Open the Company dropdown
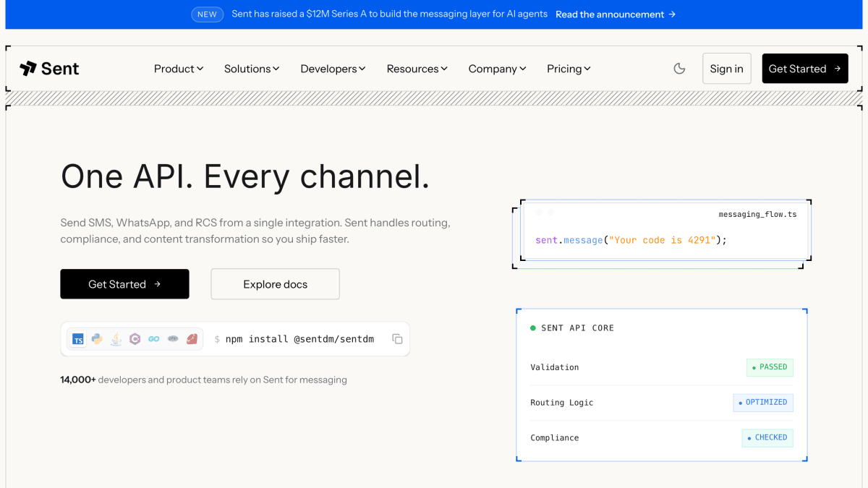The width and height of the screenshot is (868, 488). (x=497, y=69)
